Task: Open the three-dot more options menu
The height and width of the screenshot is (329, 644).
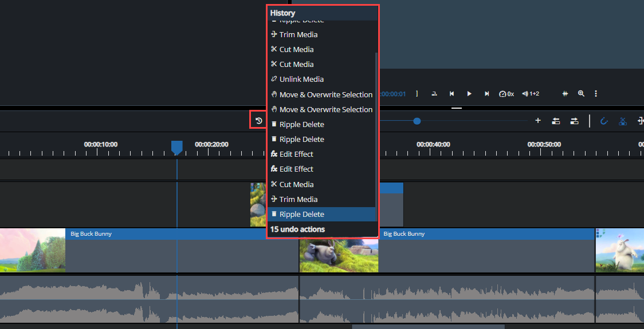Action: click(x=596, y=94)
